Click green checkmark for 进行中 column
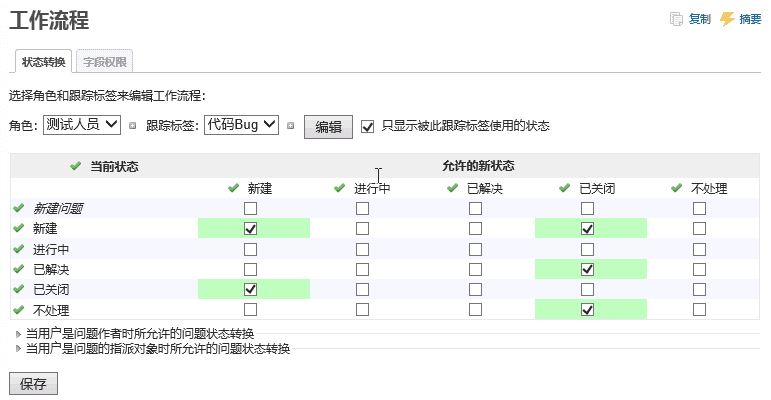Image resolution: width=771 pixels, height=400 pixels. (340, 188)
